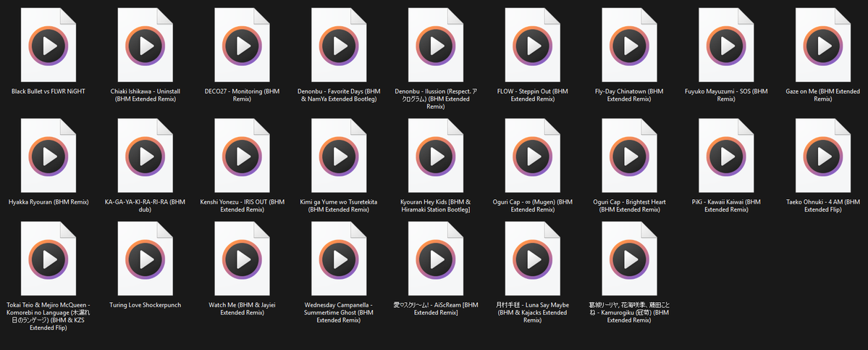Select the Oguri Cap - Brightest Heart file icon
This screenshot has width=868, height=350.
629,156
